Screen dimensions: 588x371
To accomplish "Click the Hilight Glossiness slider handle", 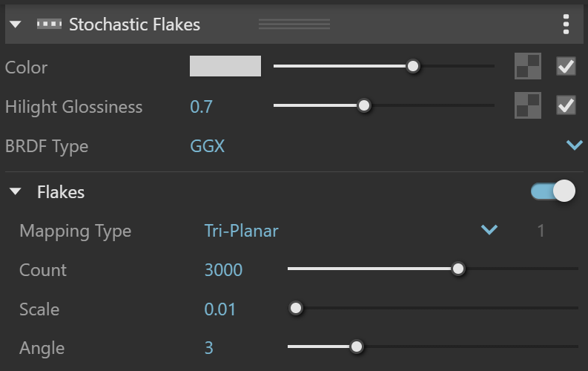I will pyautogui.click(x=364, y=105).
